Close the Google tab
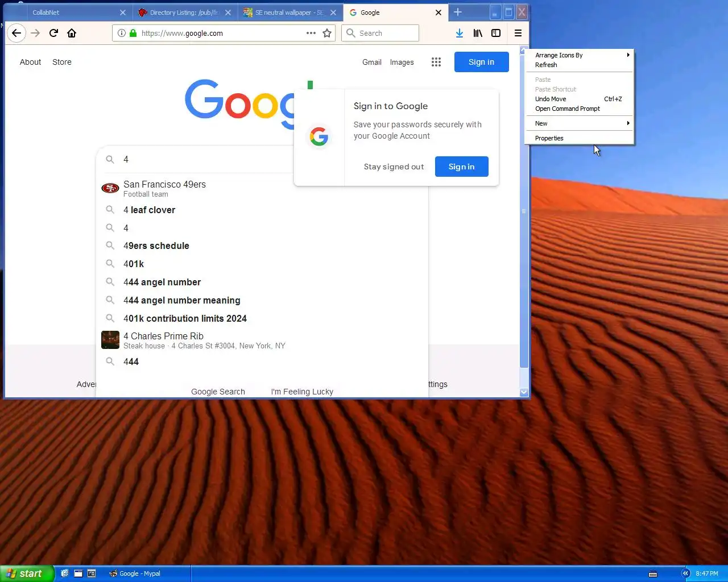728x582 pixels. tap(439, 13)
